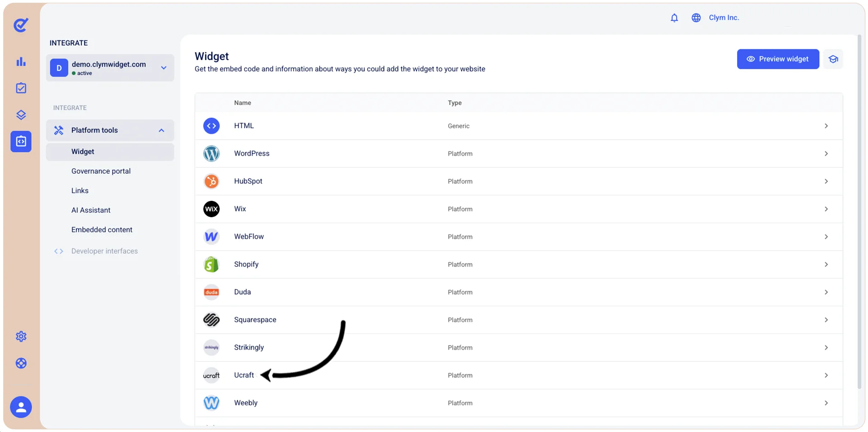Open Embedded content menu item
Screen dimensions: 868x432
(102, 229)
